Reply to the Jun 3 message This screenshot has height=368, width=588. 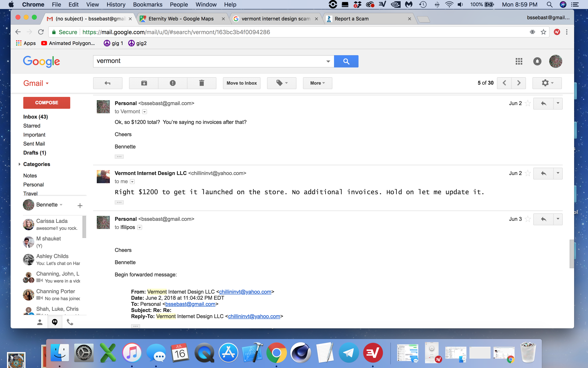point(543,219)
